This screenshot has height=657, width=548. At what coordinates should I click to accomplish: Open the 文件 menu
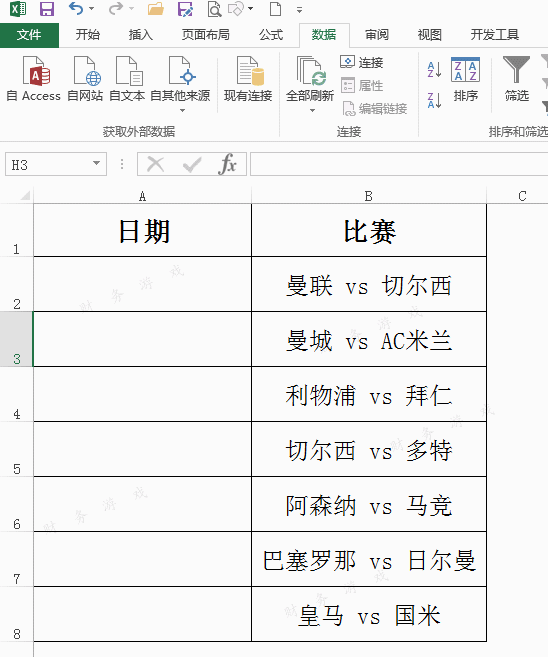pyautogui.click(x=29, y=35)
